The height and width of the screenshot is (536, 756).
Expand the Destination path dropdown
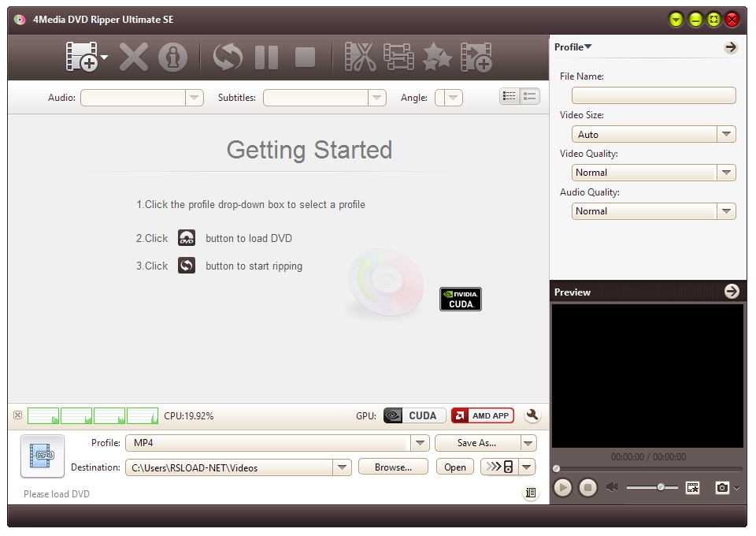pos(342,467)
